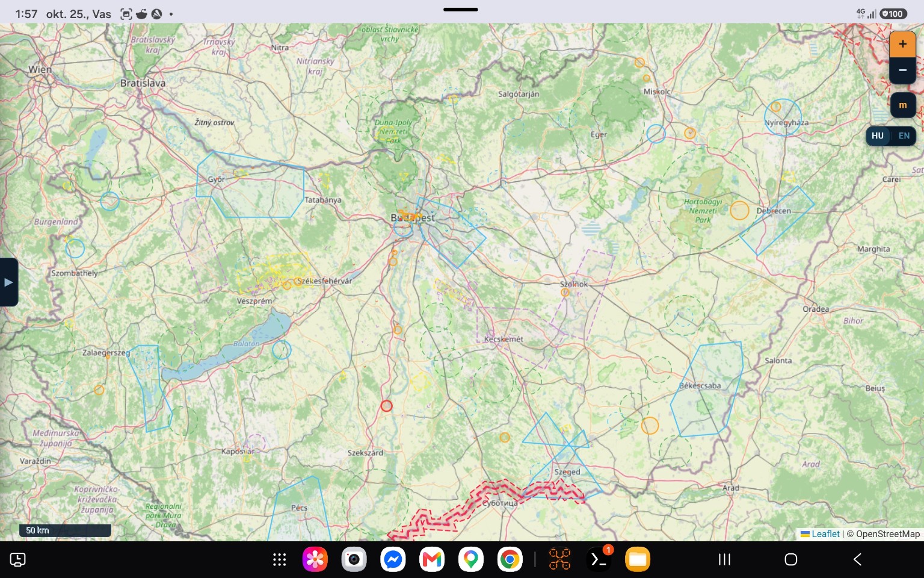This screenshot has height=578, width=924.
Task: Tap the recent apps navigation button
Action: (x=724, y=560)
